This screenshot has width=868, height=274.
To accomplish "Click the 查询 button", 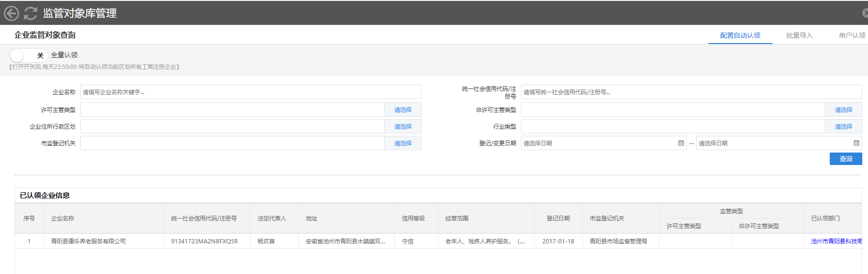I will coord(846,159).
